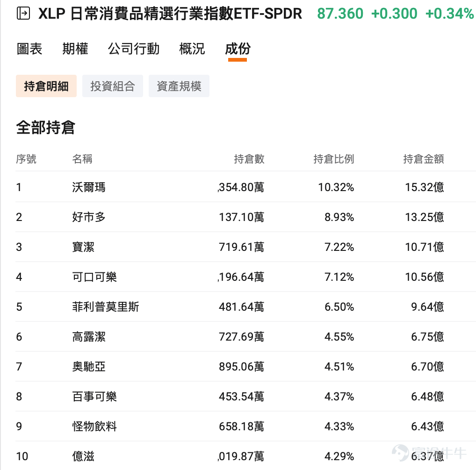Screen dimensions: 476x470
Task: Click the price 87.360 in header
Action: click(340, 14)
